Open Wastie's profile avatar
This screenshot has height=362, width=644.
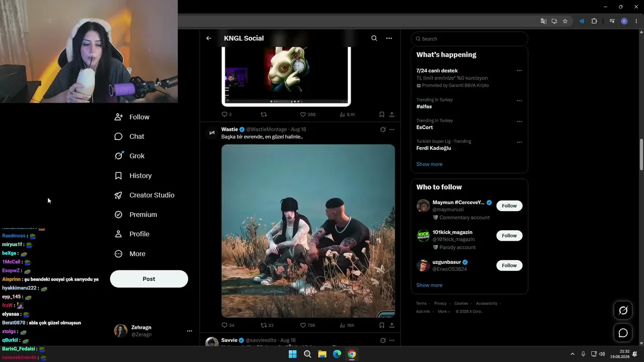point(212,133)
